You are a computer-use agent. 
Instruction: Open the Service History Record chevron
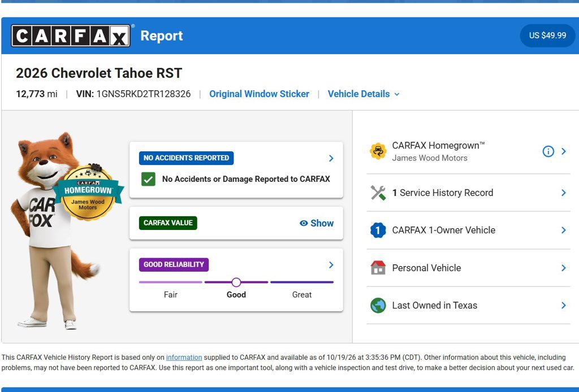pos(564,193)
